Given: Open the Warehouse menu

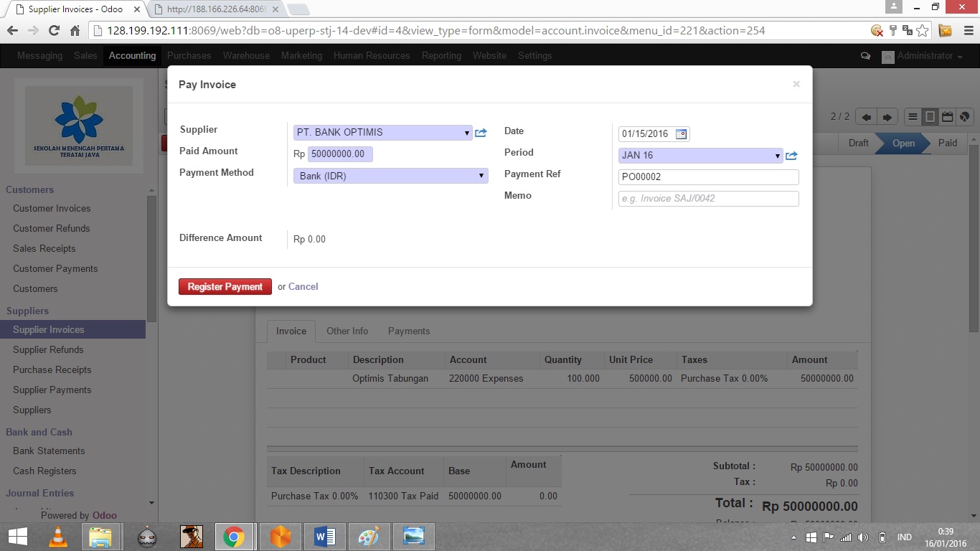Looking at the screenshot, I should point(246,56).
